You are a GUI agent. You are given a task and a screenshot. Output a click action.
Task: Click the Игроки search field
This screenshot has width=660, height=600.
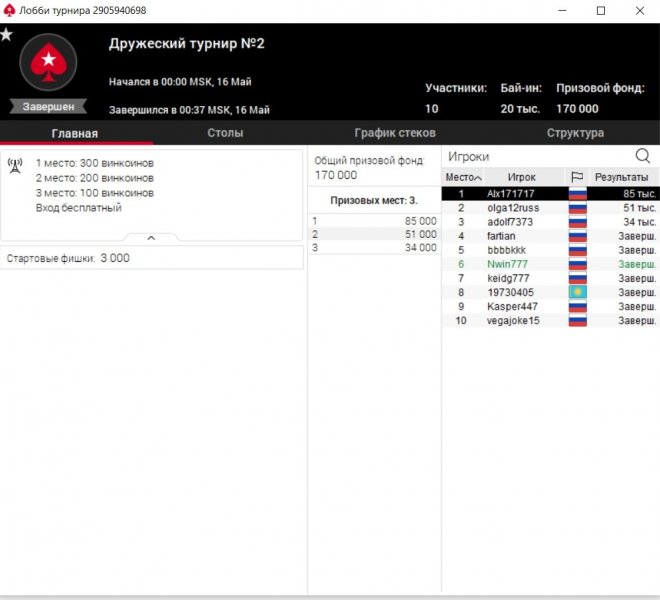(x=535, y=156)
